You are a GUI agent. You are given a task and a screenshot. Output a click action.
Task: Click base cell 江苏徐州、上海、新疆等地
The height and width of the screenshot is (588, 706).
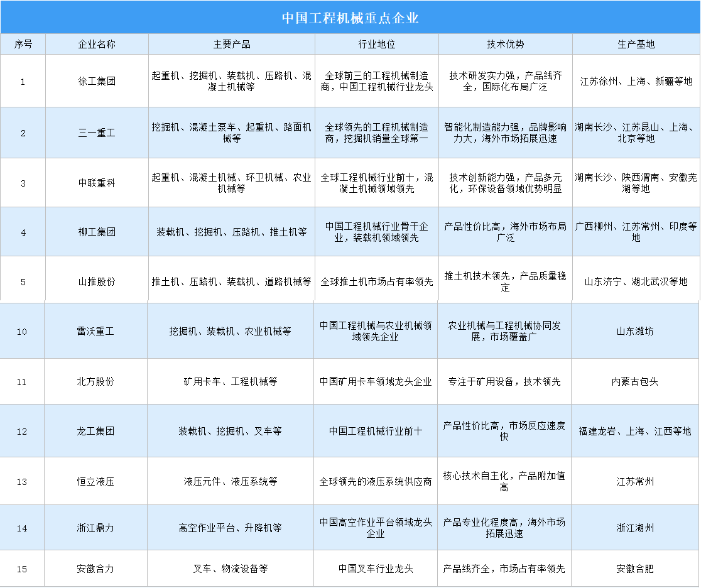pyautogui.click(x=636, y=81)
